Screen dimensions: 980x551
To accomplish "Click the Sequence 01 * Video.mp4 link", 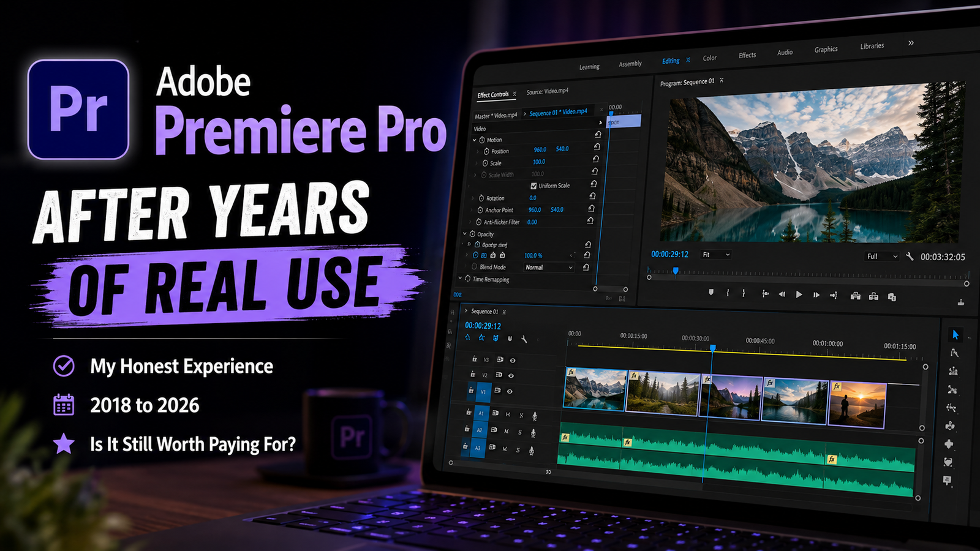I will (x=558, y=112).
